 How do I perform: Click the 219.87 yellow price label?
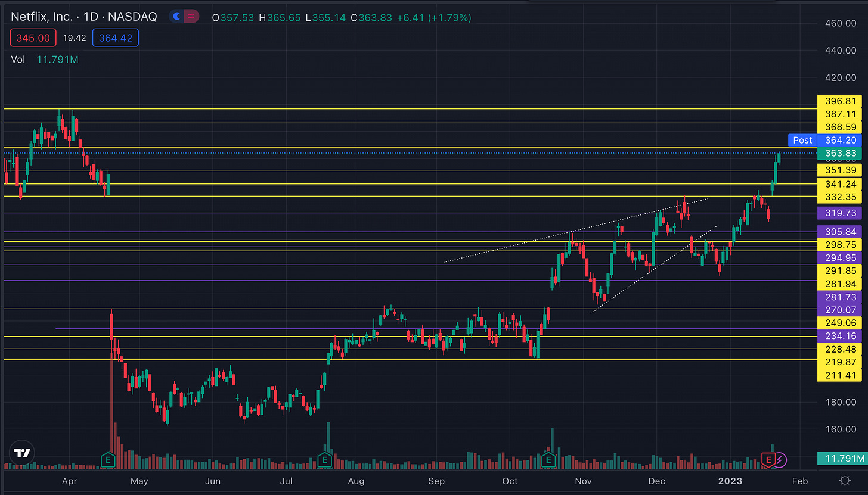(841, 362)
